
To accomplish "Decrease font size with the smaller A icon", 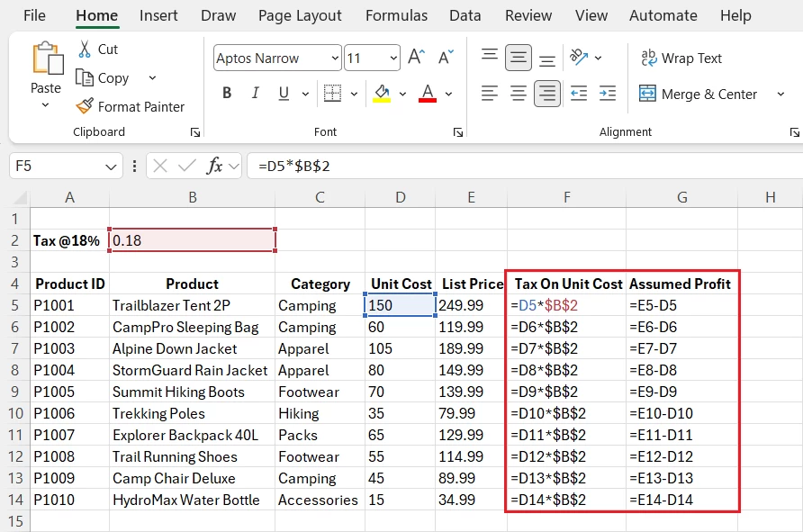I will tap(446, 57).
